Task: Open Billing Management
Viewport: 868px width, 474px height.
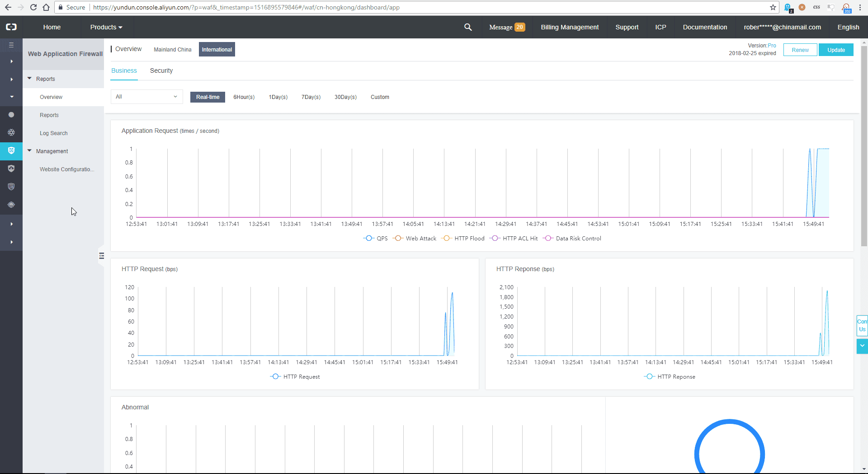Action: 570,27
